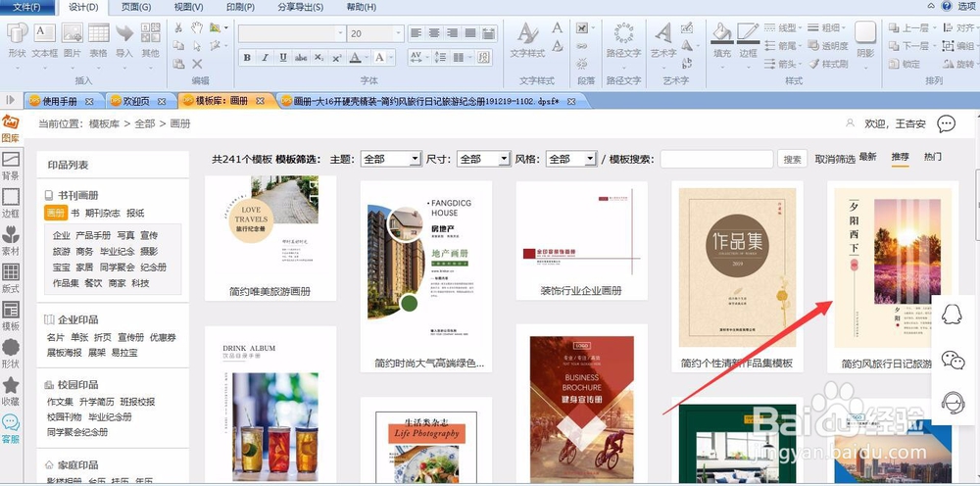Sort templates by 最新
Image resolution: width=980 pixels, height=486 pixels.
tap(867, 157)
